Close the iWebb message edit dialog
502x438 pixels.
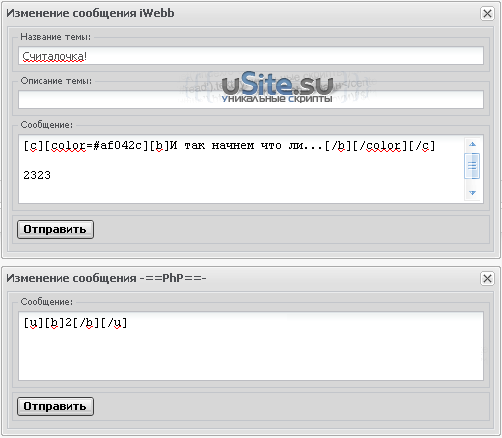click(487, 14)
